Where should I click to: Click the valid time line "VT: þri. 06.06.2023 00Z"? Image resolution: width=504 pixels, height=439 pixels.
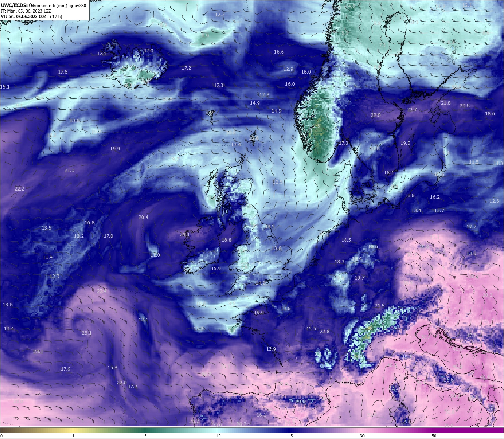[23, 17]
